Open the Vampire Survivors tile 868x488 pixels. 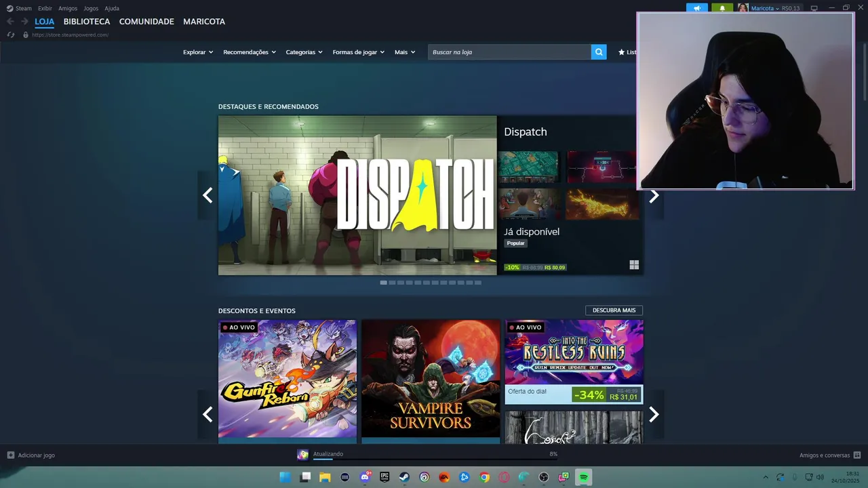click(431, 381)
